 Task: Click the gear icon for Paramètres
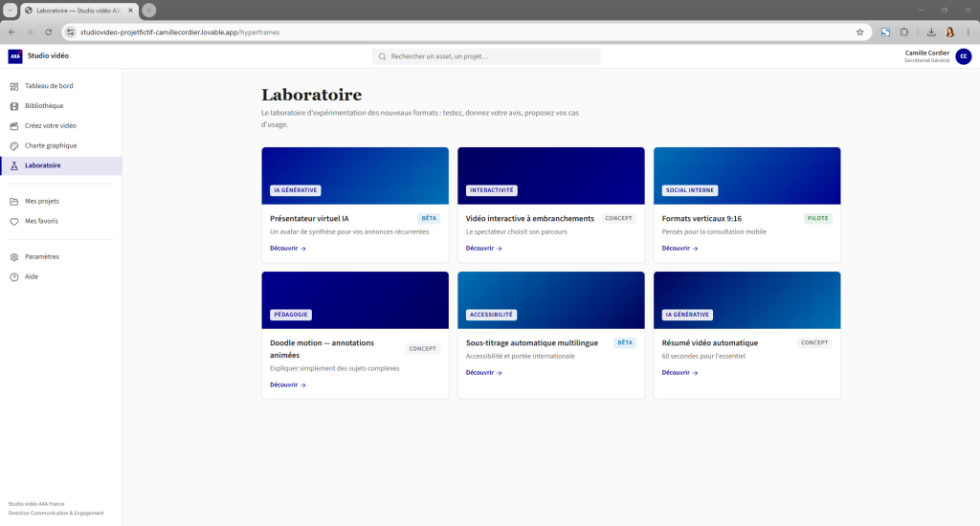click(x=13, y=256)
